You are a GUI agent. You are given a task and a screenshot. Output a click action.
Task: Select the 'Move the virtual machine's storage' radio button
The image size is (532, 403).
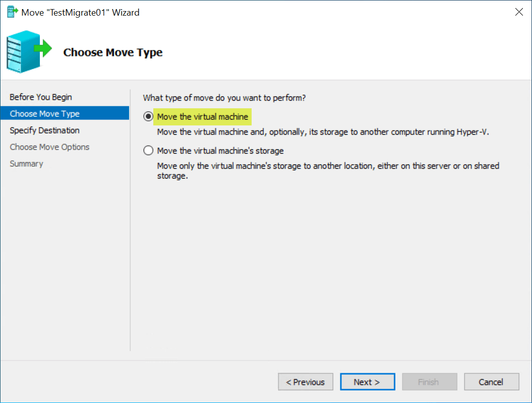click(x=148, y=151)
